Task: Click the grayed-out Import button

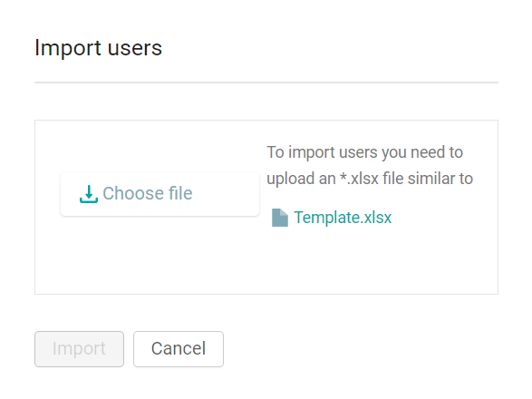Action: [x=79, y=349]
